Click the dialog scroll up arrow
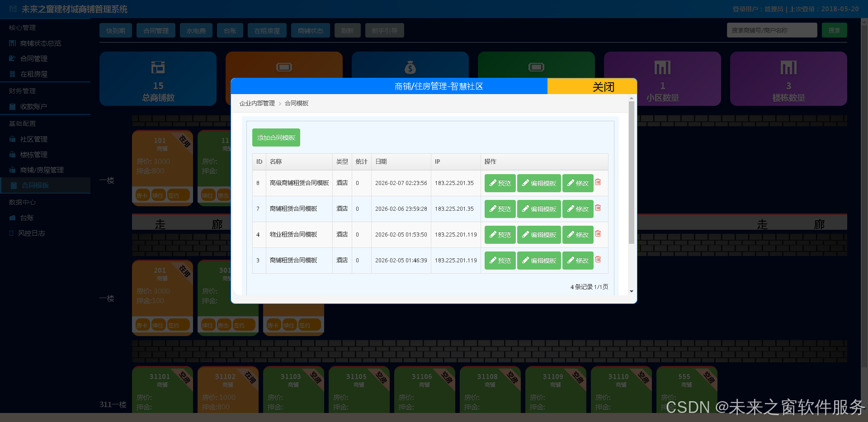Viewport: 868px width, 422px height. click(632, 98)
